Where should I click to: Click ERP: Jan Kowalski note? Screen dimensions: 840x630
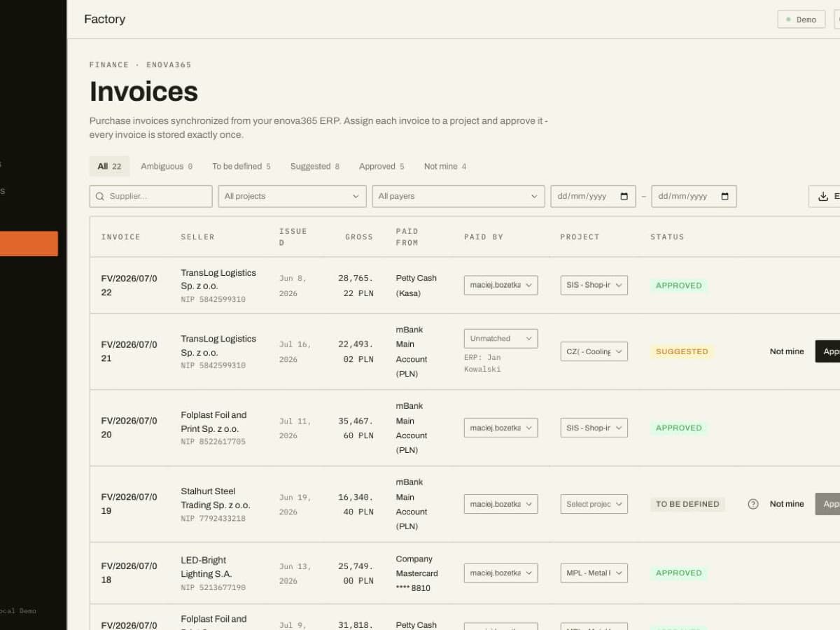(482, 363)
